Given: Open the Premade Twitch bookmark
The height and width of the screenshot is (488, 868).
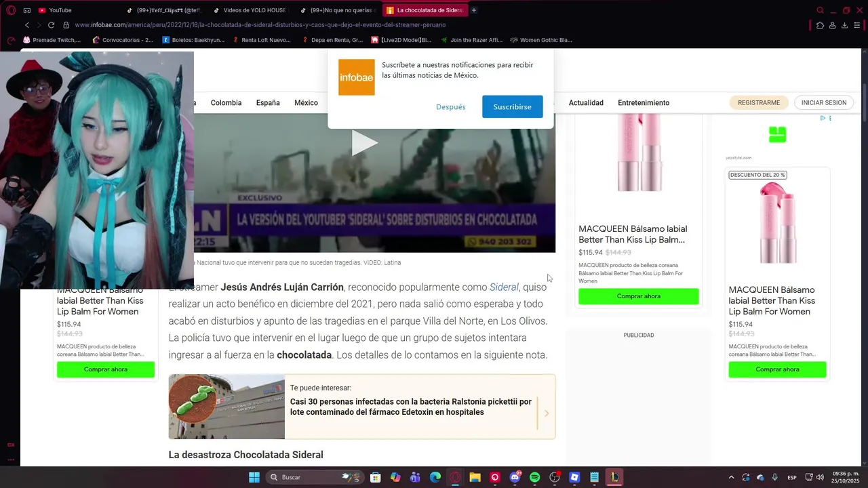Looking at the screenshot, I should [x=52, y=40].
